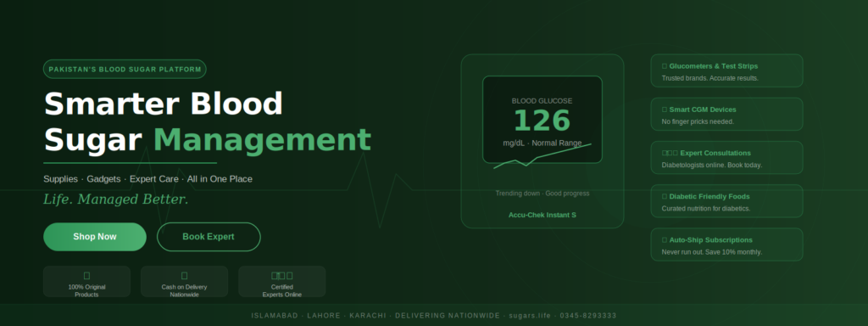Click the icon beside Expert Consultations
The height and width of the screenshot is (326, 868).
[x=670, y=153]
